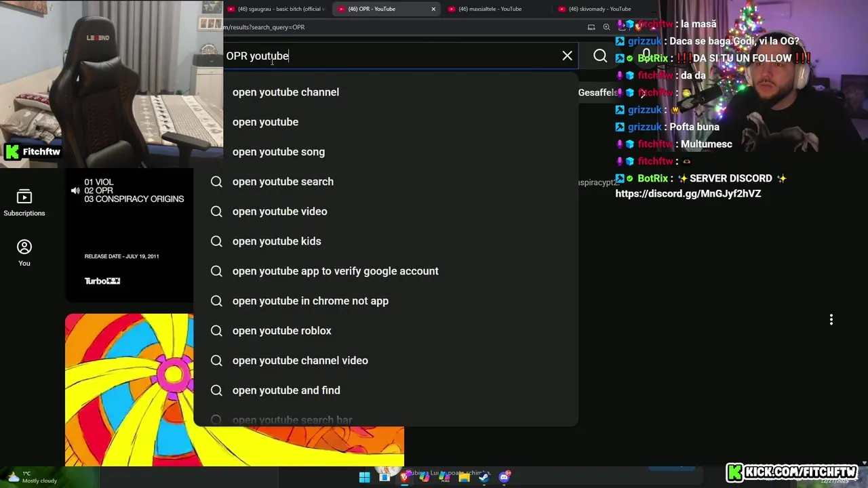The height and width of the screenshot is (488, 868).
Task: Open Brave browser from the taskbar
Action: tap(405, 477)
